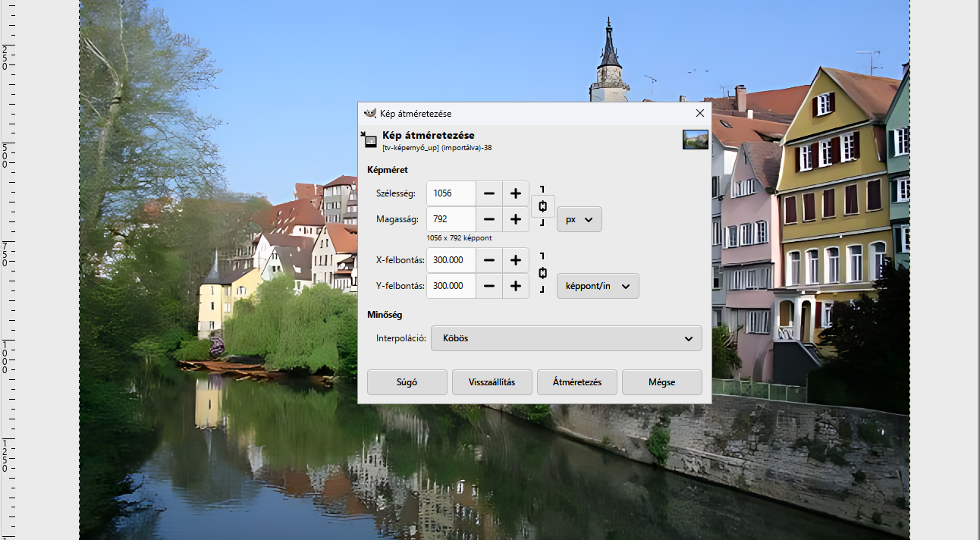Click the Wilber icon in the dialog title bar
Screen dimensions: 980x540
pyautogui.click(x=370, y=113)
